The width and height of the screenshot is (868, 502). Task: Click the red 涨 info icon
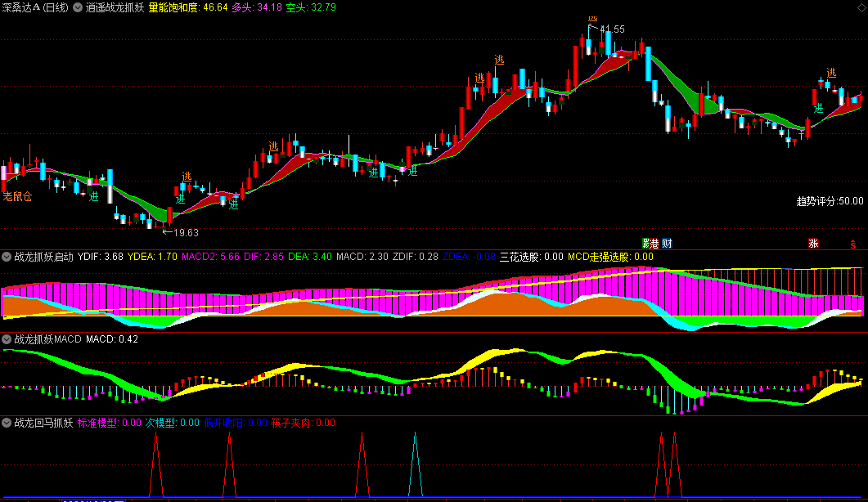813,244
